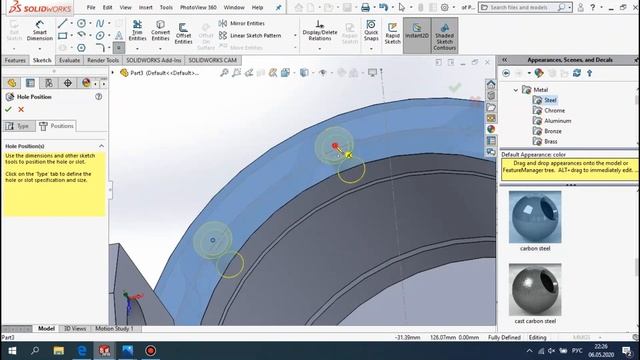Expand the Part3 flyout tree arrow
Viewport: 640px width, 360px height.
point(113,73)
